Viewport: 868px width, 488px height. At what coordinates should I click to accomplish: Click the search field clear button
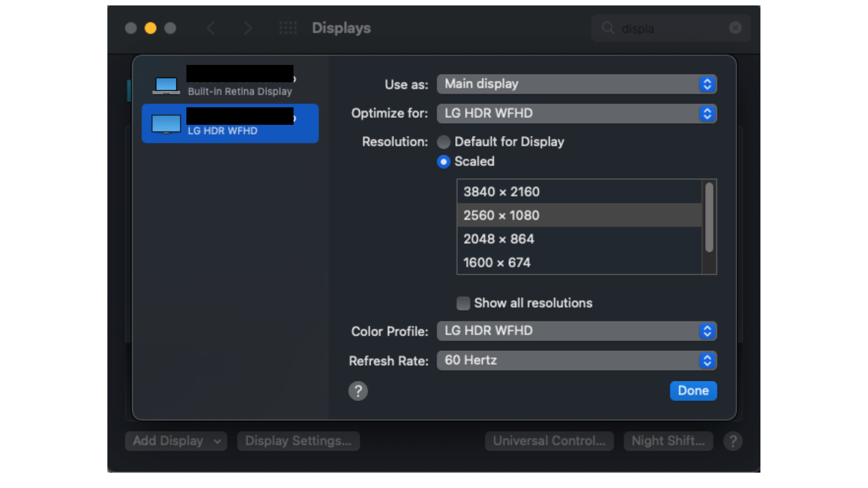736,28
